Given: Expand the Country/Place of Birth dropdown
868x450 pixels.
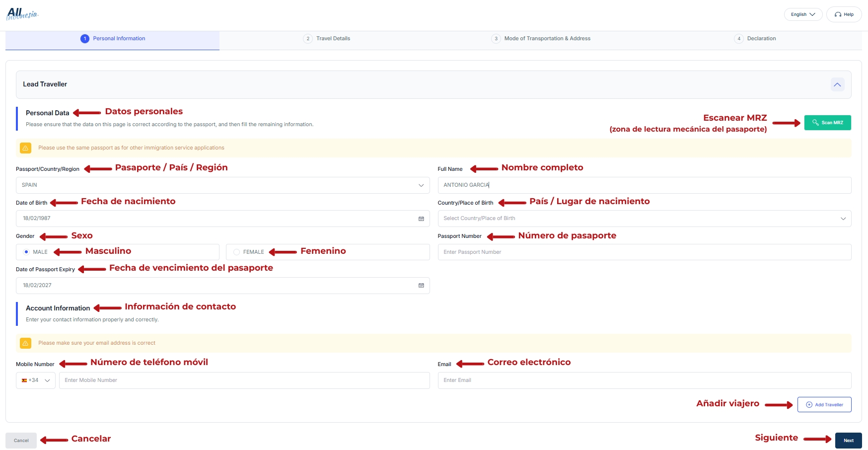Looking at the screenshot, I should coord(644,219).
